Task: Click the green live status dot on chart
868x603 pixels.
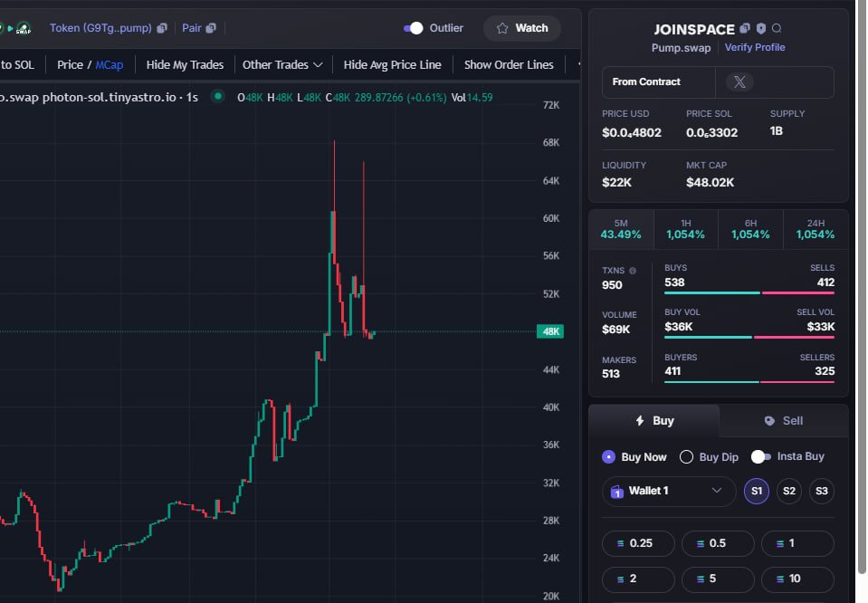Action: 218,96
